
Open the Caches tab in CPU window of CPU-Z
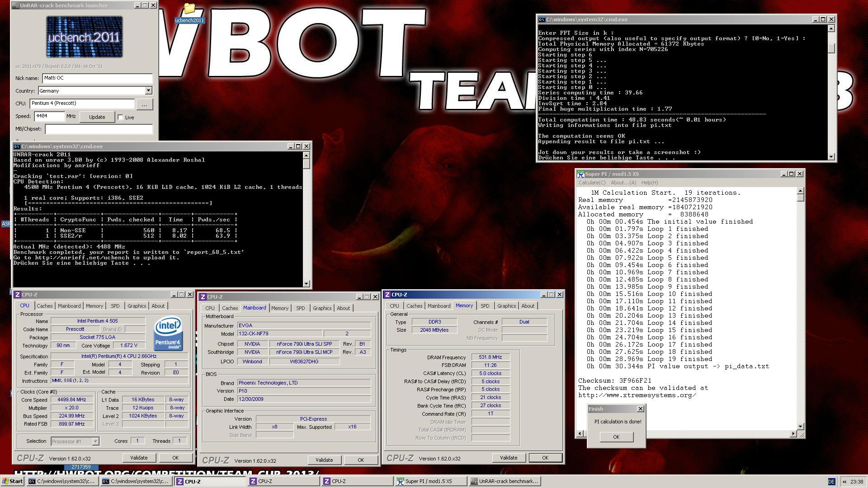[44, 306]
